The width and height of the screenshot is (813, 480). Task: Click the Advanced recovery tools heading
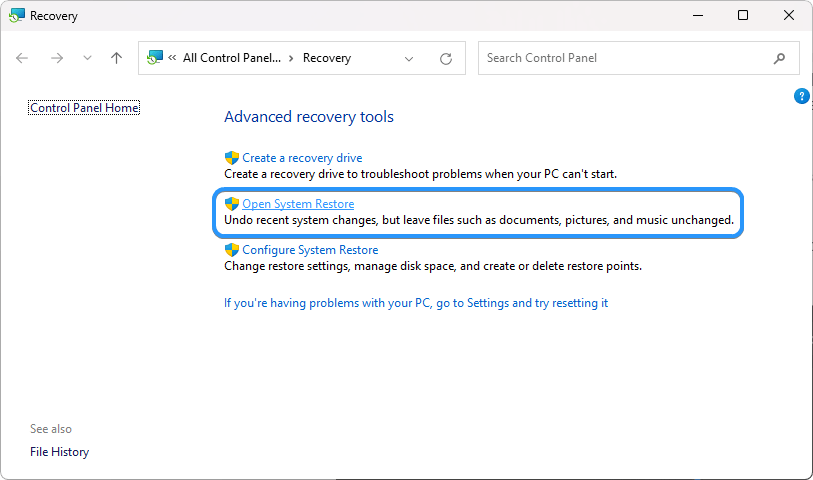point(309,117)
